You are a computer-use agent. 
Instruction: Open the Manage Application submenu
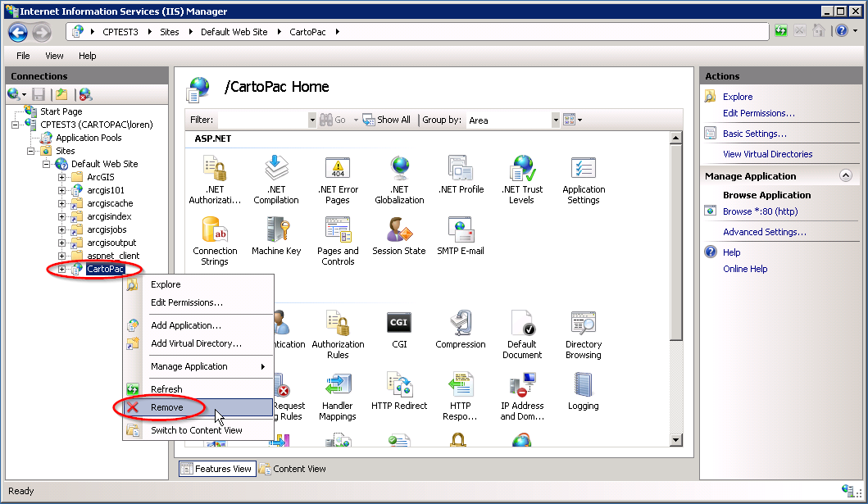click(198, 367)
